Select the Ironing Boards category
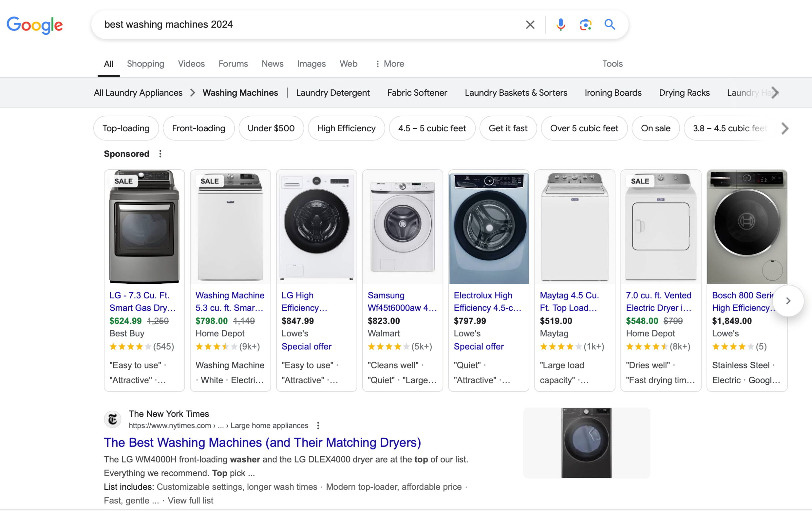812x511 pixels. (613, 93)
